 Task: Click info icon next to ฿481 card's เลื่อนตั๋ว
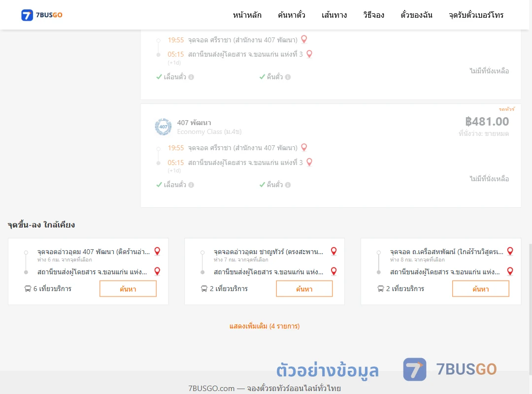(x=191, y=185)
